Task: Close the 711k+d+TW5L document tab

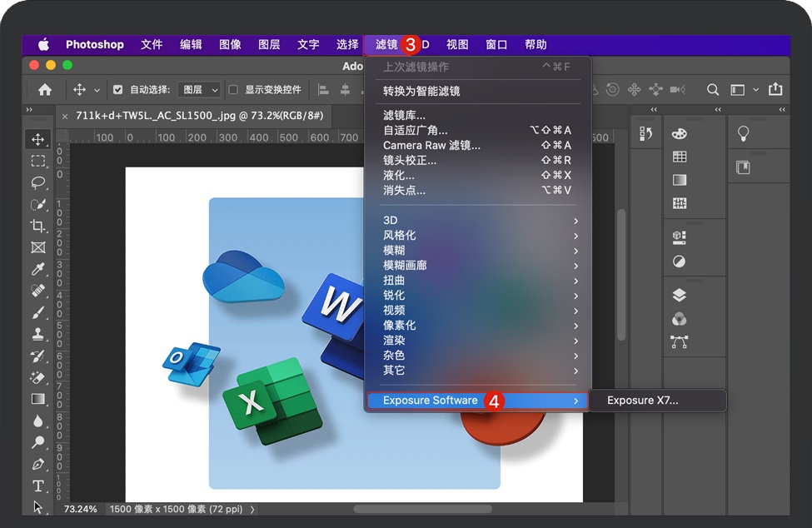Action: pos(65,117)
